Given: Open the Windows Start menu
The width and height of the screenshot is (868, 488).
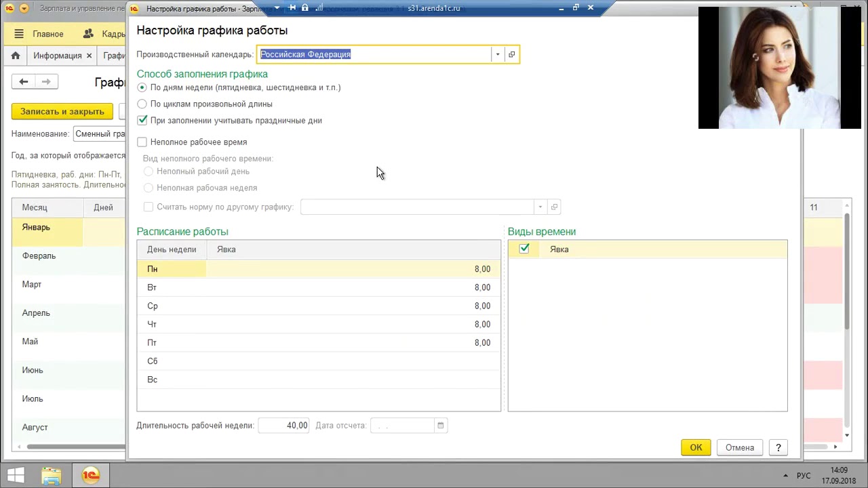Looking at the screenshot, I should point(16,474).
